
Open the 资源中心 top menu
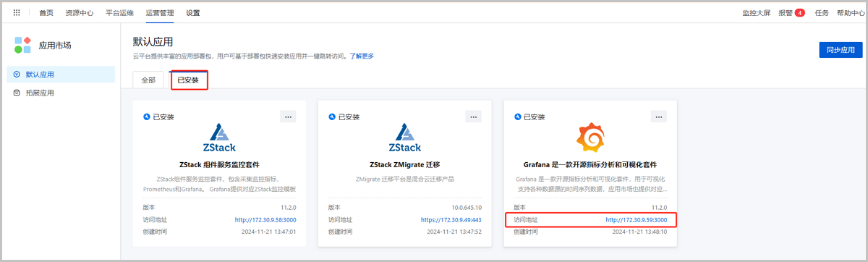pos(79,13)
